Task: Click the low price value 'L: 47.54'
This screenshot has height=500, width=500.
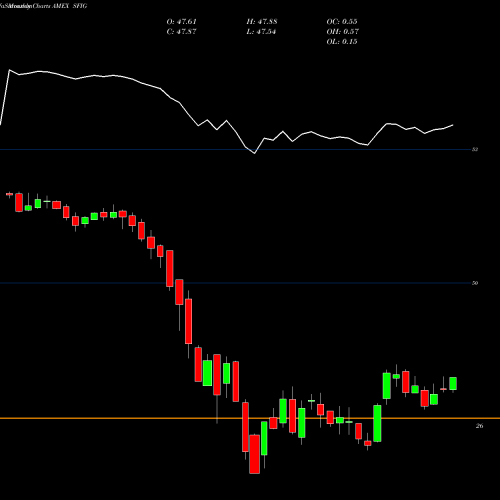Action: [x=261, y=32]
